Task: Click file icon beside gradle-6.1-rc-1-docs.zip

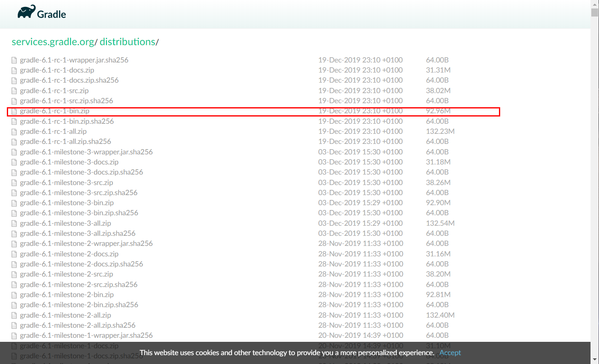Action: (x=15, y=71)
